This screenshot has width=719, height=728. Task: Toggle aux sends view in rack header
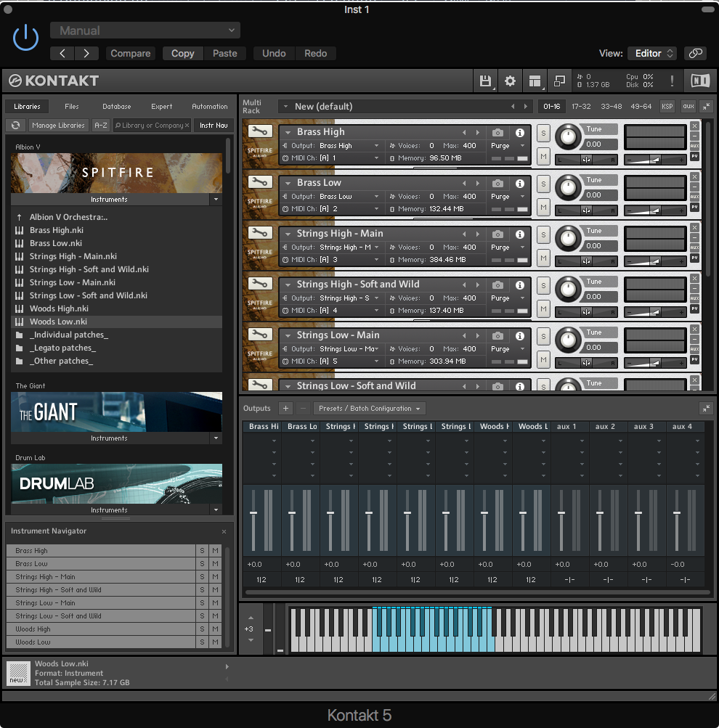point(688,106)
